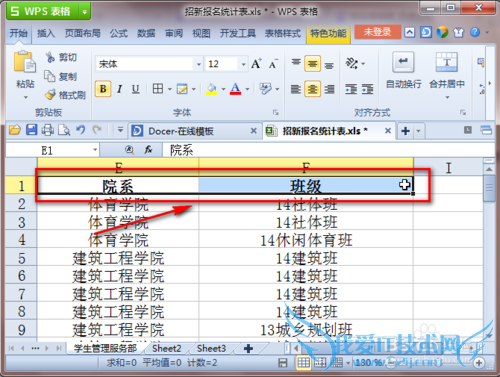Toggle Underline formatting
500x377 pixels.
click(x=135, y=89)
